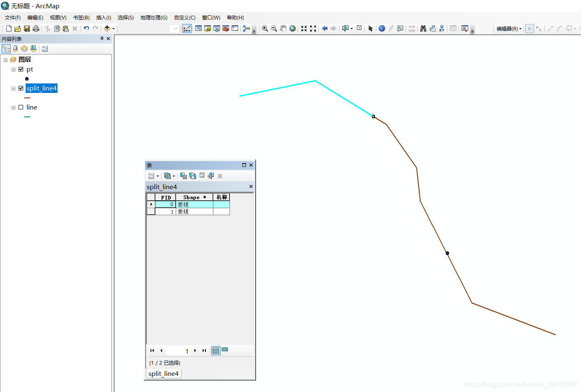Open the 文件(F) menu
The width and height of the screenshot is (581, 392).
click(x=13, y=18)
